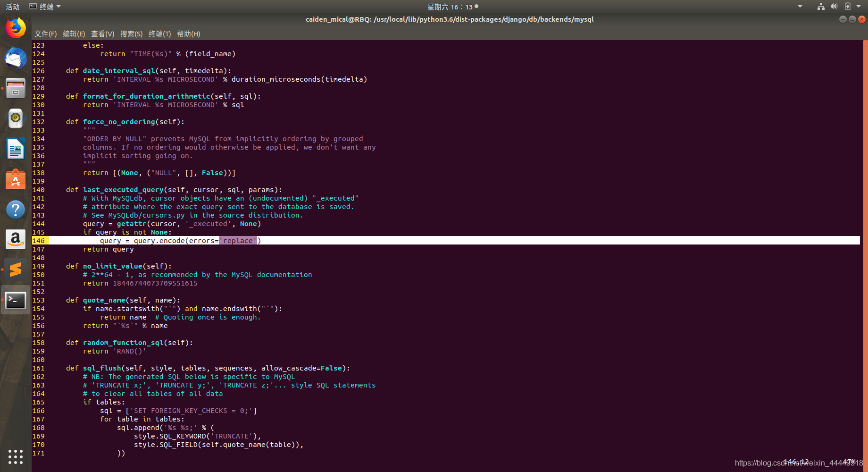Open the 帮助(H) menu

[x=189, y=34]
